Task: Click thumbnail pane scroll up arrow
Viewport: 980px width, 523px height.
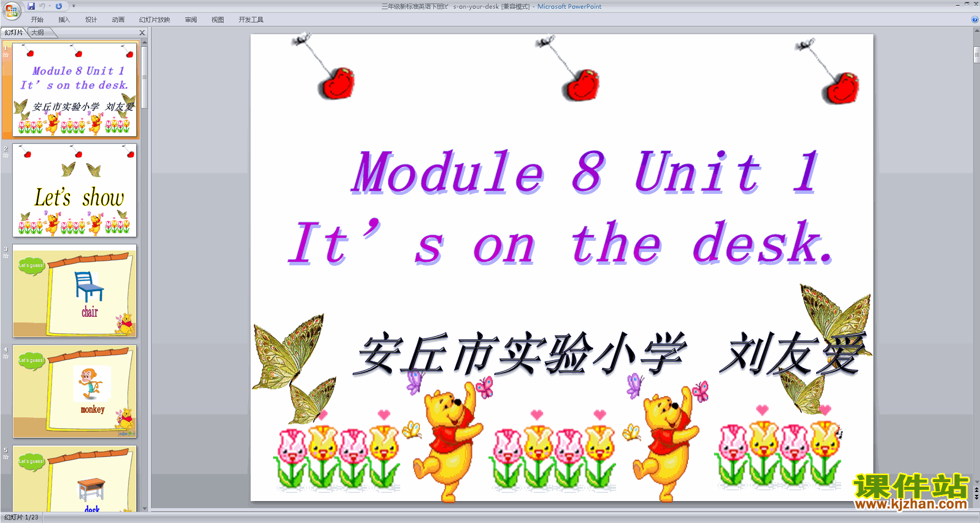Action: 144,43
